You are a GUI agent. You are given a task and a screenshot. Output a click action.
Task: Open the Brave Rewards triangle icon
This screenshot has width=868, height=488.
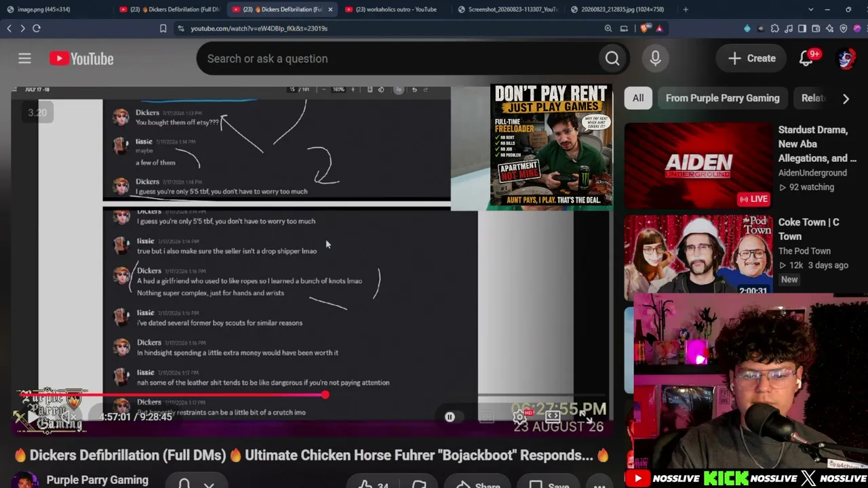pos(659,28)
